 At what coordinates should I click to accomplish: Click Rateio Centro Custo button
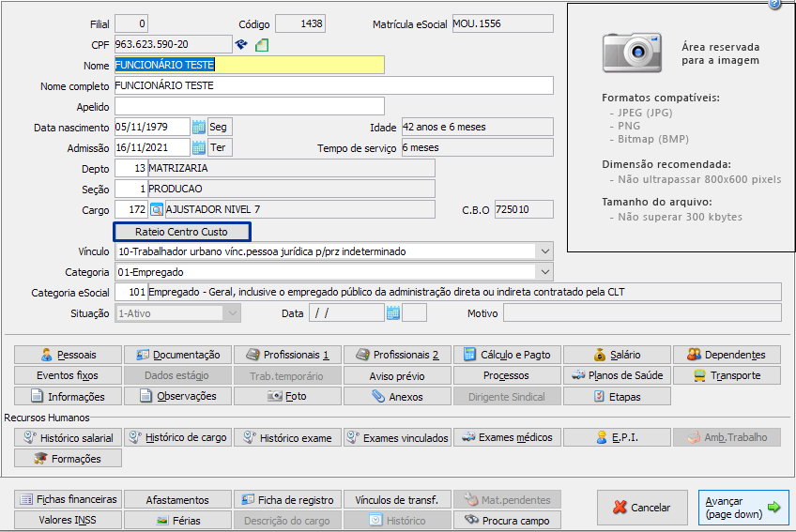[182, 232]
